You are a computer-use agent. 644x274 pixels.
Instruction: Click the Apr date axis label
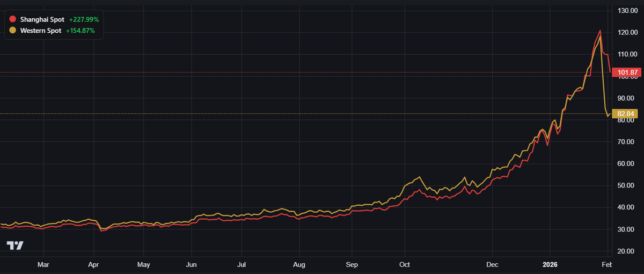pos(93,265)
